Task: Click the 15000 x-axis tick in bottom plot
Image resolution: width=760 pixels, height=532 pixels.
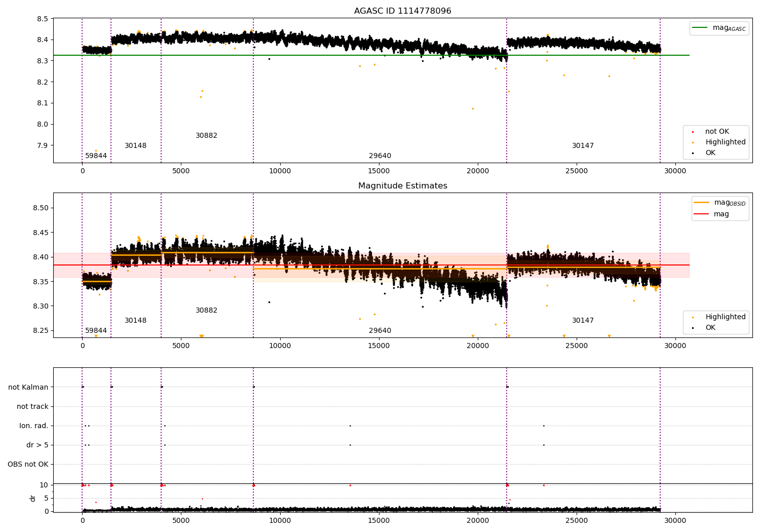Action: coord(378,520)
